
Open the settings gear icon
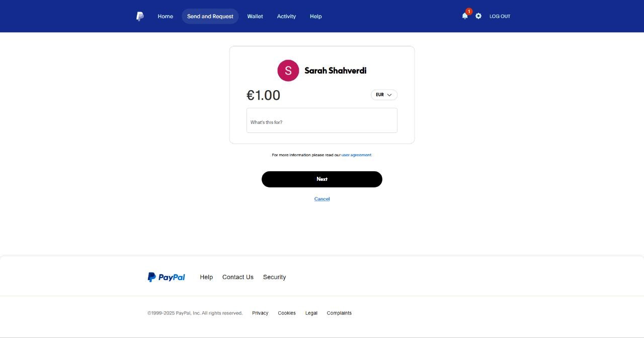pos(478,16)
